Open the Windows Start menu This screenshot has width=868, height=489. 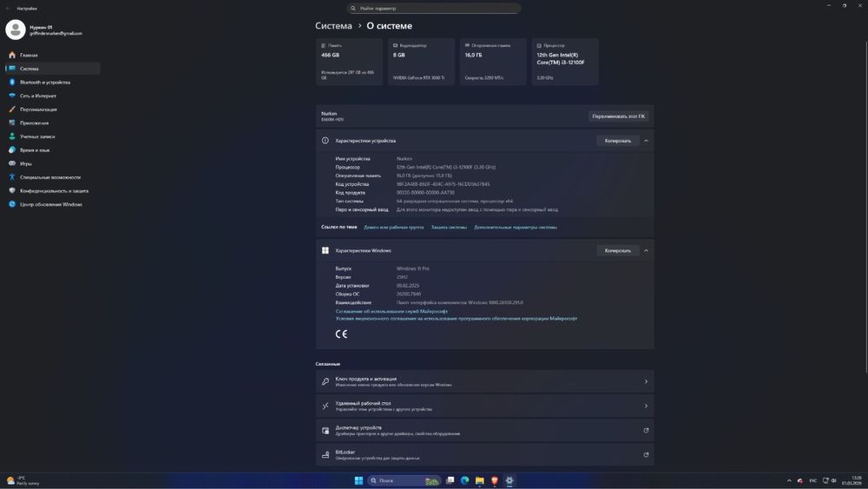tap(358, 480)
